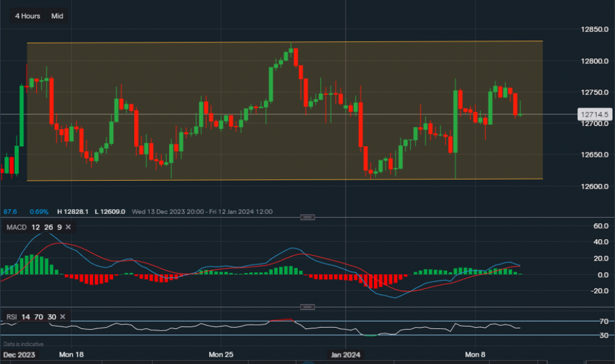Select the upper orange channel line
The image size is (615, 364).
point(283,42)
